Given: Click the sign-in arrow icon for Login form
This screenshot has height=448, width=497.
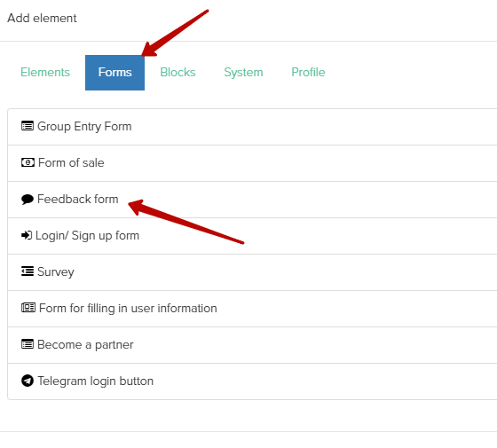Looking at the screenshot, I should click(x=27, y=235).
